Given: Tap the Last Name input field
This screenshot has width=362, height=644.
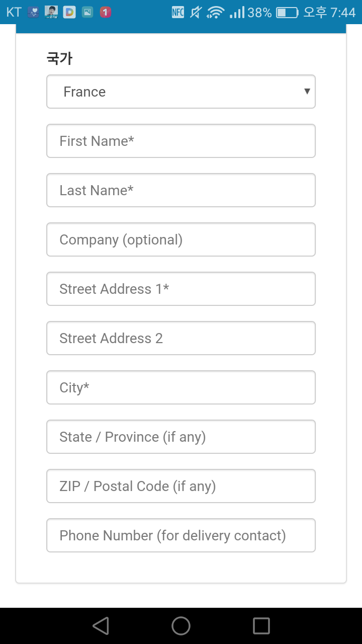Looking at the screenshot, I should point(180,190).
